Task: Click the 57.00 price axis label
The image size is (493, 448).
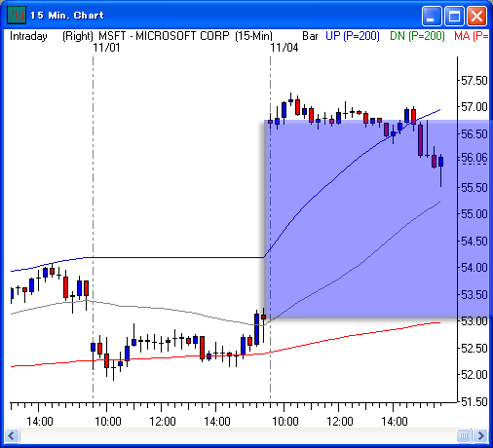Action: click(474, 107)
